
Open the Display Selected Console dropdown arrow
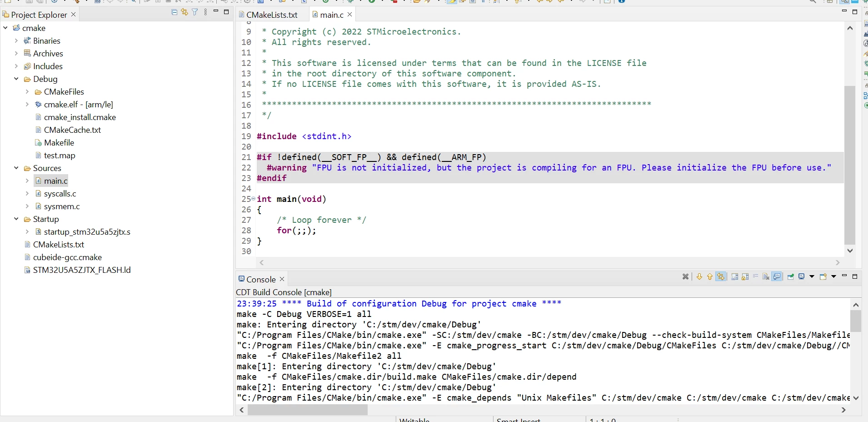[x=812, y=276]
